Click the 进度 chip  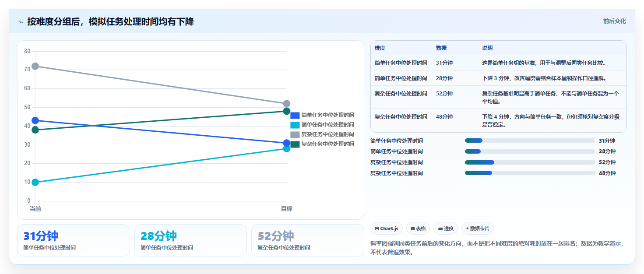pyautogui.click(x=446, y=228)
